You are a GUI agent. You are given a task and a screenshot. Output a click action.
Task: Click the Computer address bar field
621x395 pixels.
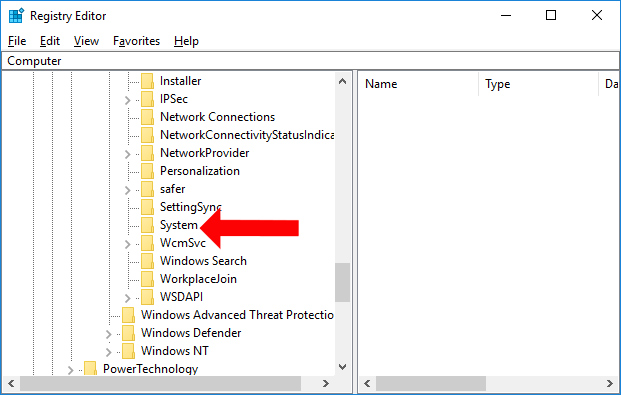(310, 61)
